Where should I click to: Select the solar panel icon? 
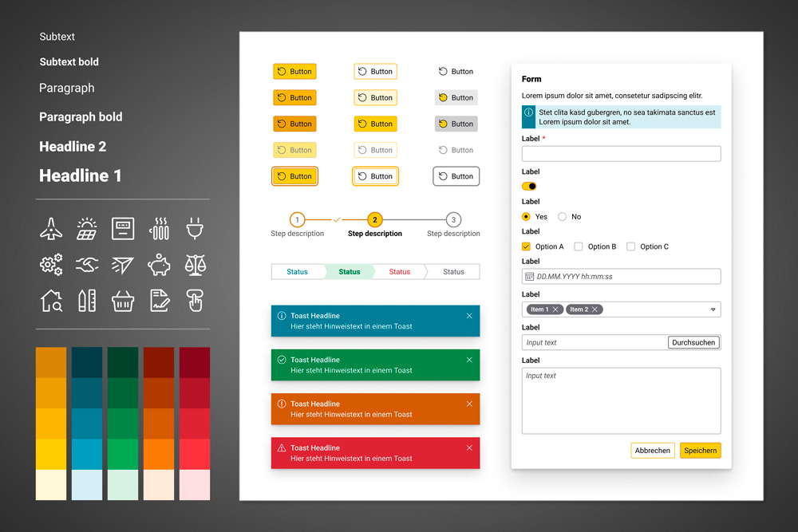tap(87, 229)
